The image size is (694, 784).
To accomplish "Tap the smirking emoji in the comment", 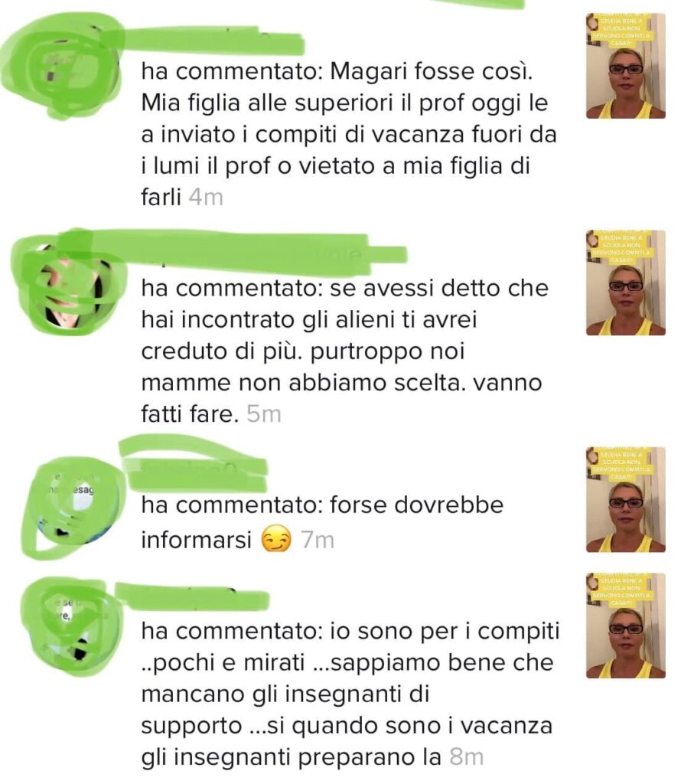I will [x=276, y=540].
